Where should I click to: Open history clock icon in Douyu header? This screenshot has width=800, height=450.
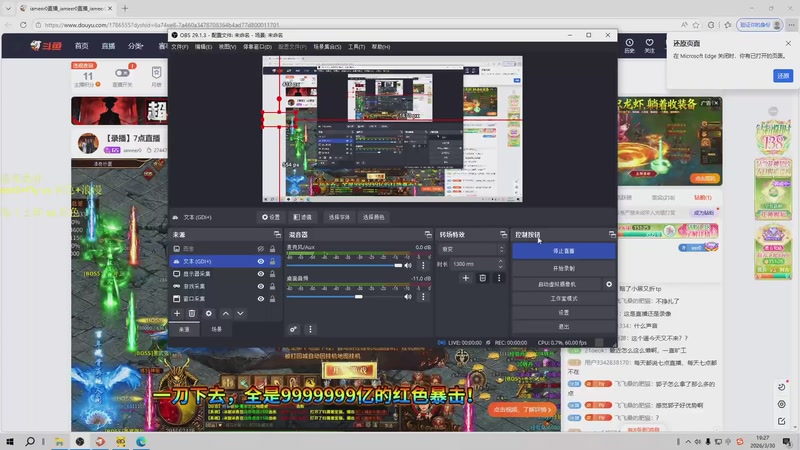pos(630,45)
